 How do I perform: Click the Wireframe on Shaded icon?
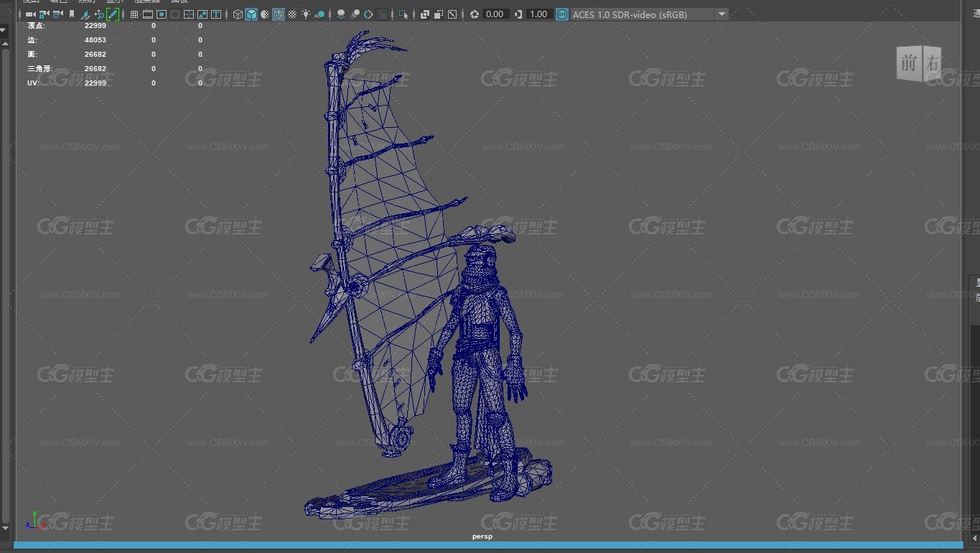[279, 14]
